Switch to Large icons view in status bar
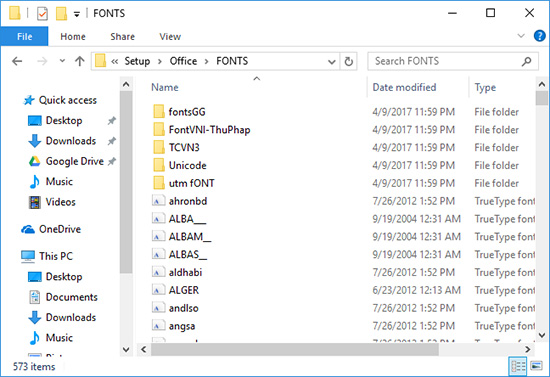The height and width of the screenshot is (377, 550). 536,366
